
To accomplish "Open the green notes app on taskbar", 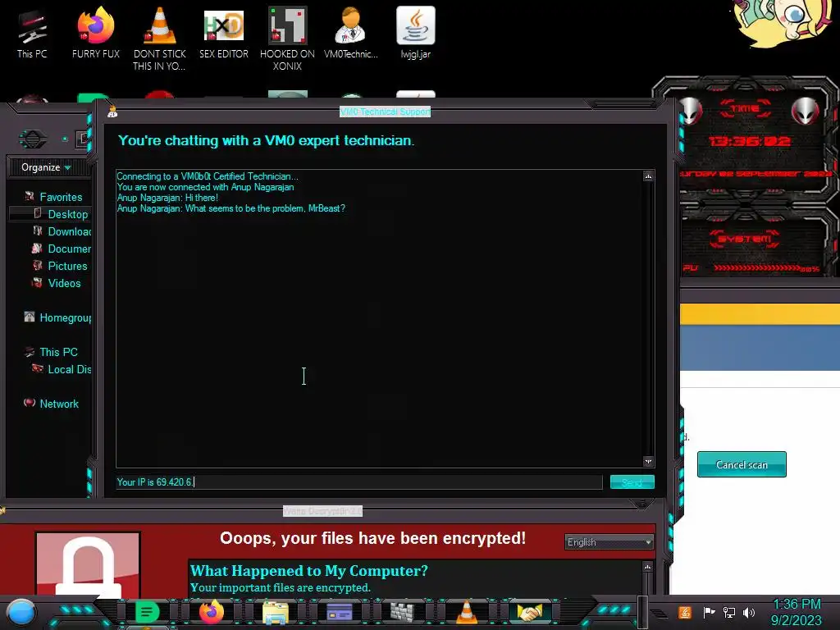I will click(x=147, y=612).
